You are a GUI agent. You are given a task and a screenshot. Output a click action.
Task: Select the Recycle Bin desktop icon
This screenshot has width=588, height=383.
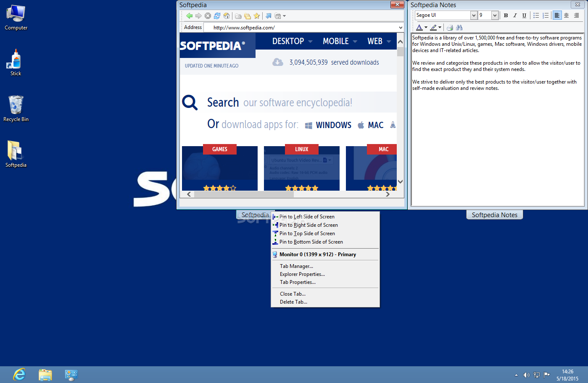[16, 109]
